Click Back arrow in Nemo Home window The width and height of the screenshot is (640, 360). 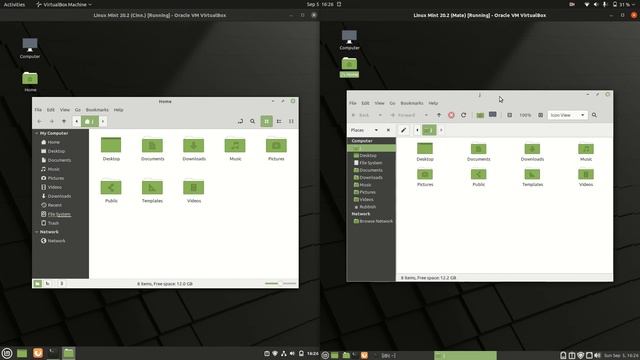[x=40, y=121]
